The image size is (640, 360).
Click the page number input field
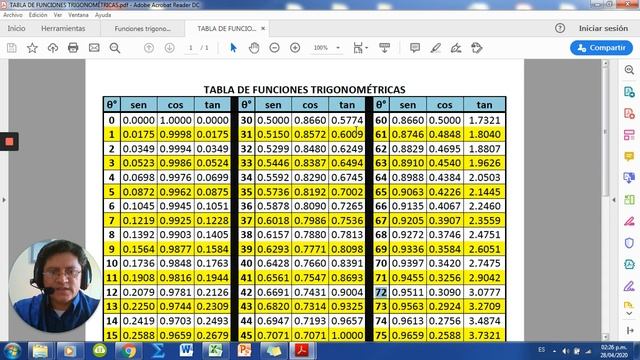pyautogui.click(x=191, y=48)
